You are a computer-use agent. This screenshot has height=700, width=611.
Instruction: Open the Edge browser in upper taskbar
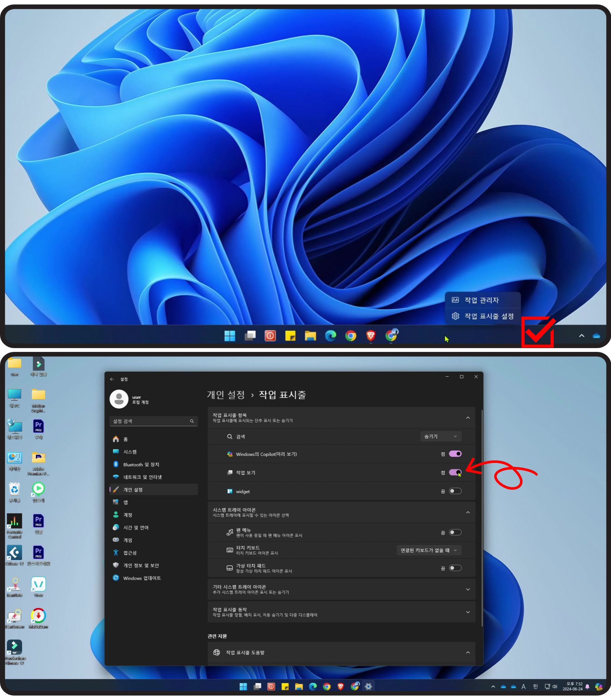point(330,335)
